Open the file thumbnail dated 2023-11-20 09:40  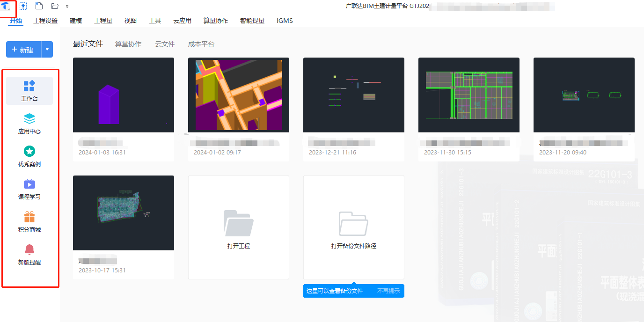coord(584,95)
